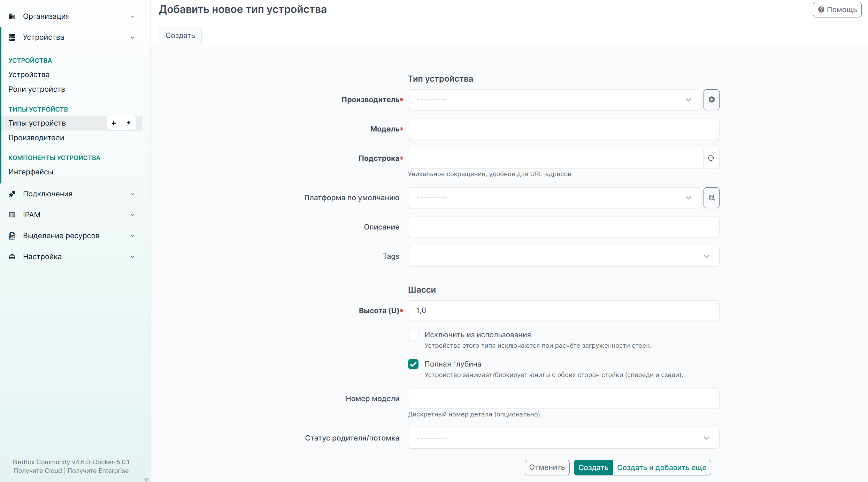This screenshot has width=868, height=482.
Task: Uncheck the Полная глубина checkbox
Action: 413,364
